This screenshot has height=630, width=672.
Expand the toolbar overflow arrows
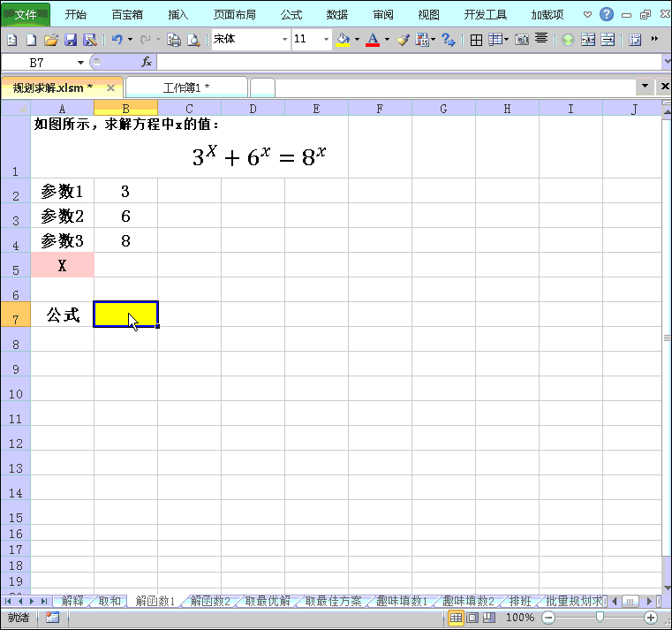pos(654,39)
